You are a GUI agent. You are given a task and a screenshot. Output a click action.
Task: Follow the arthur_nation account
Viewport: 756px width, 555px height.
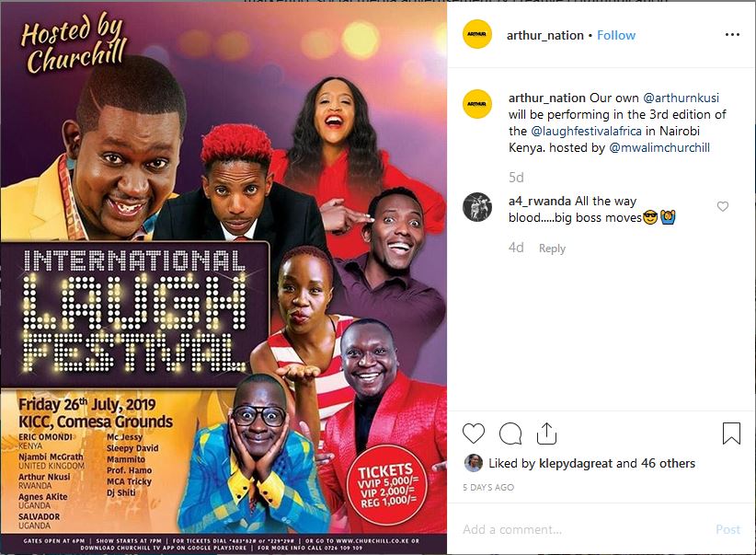click(x=616, y=35)
